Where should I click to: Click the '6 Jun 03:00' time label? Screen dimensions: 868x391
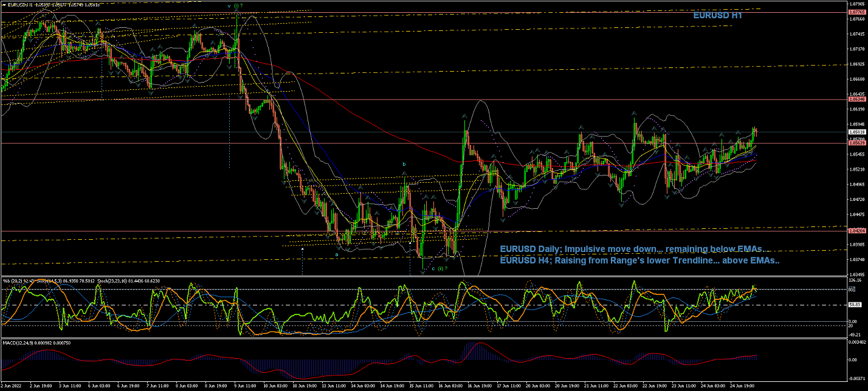(x=98, y=386)
